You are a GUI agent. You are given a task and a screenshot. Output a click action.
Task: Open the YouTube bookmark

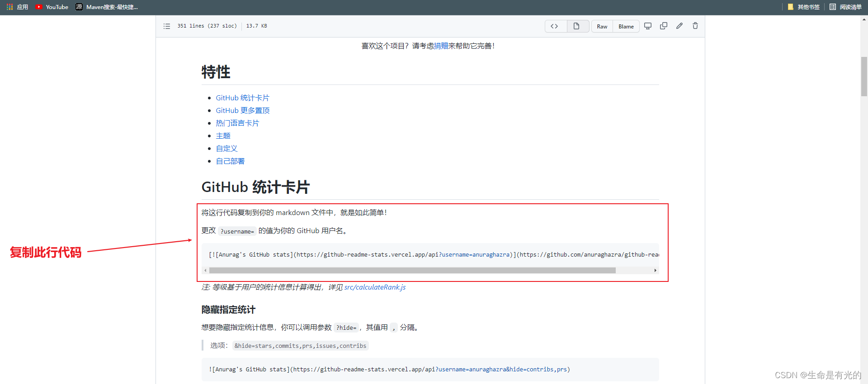pos(52,7)
